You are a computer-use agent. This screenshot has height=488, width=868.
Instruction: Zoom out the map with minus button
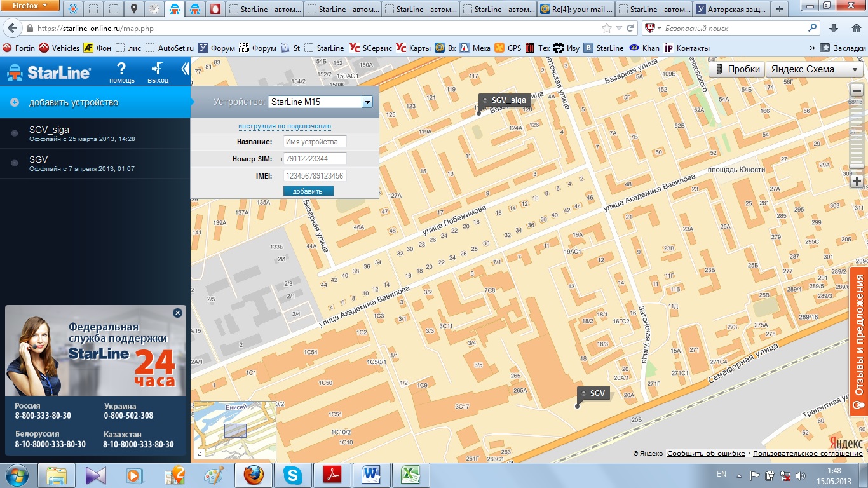(x=857, y=91)
